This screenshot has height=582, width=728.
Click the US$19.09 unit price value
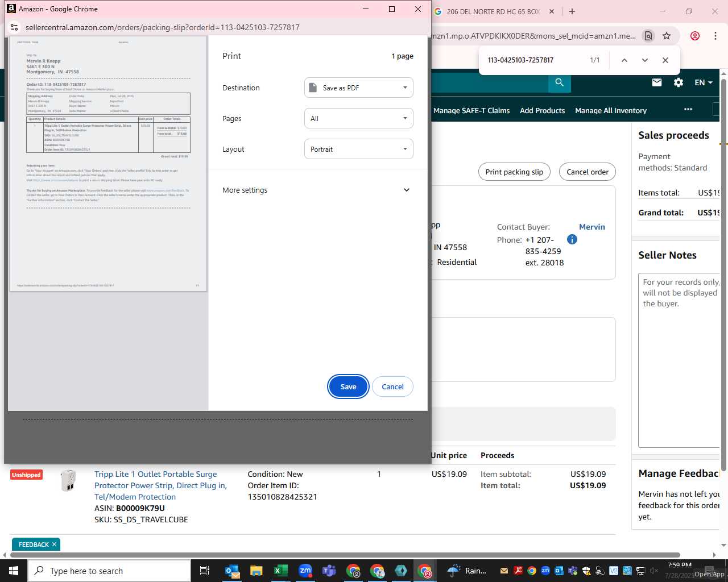(x=449, y=474)
